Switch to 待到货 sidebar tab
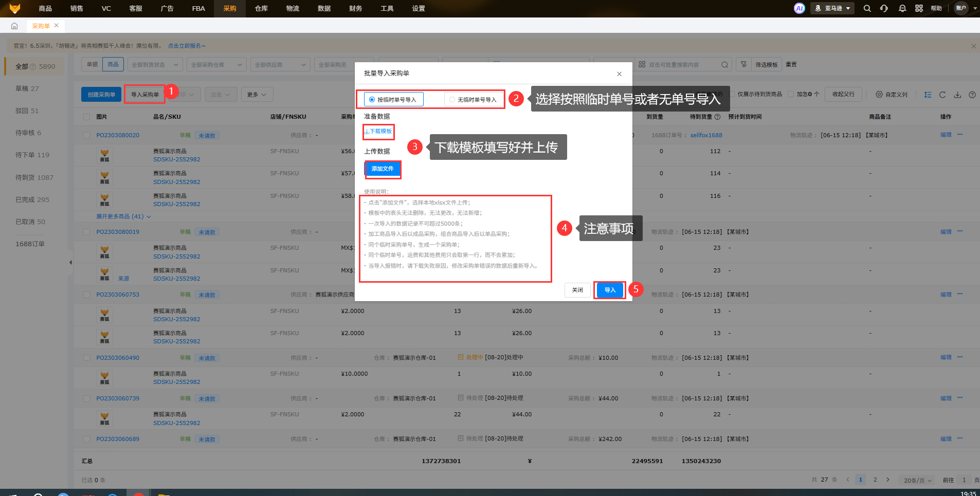 (34, 177)
